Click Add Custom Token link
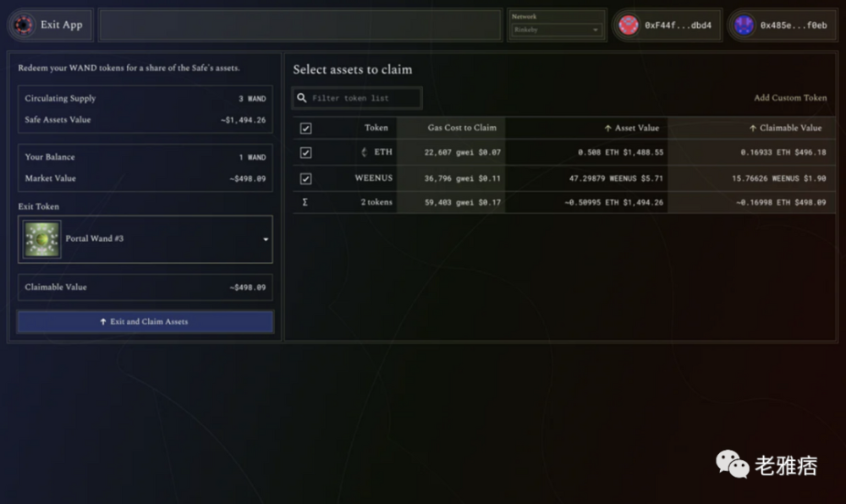This screenshot has height=504, width=846. 790,97
